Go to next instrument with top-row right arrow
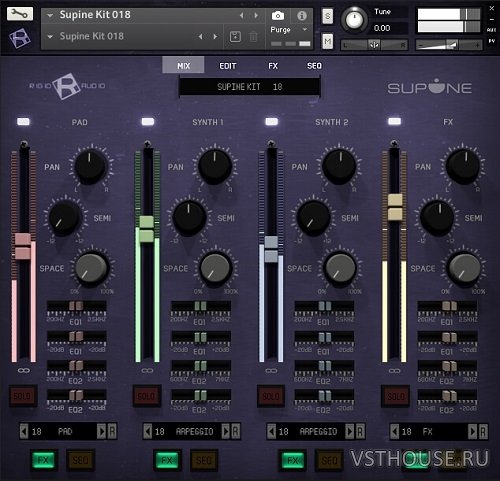Image resolution: width=500 pixels, height=481 pixels. [256, 15]
